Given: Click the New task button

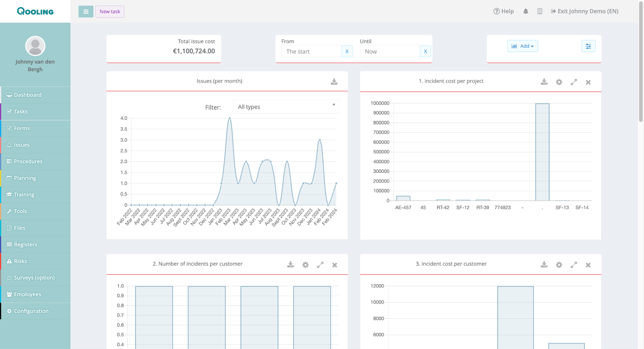Looking at the screenshot, I should pos(110,12).
